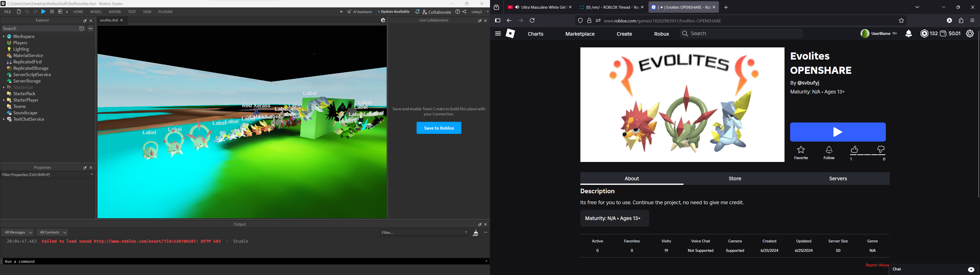
Task: Open the MODEL ribbon tab
Action: pos(96,12)
